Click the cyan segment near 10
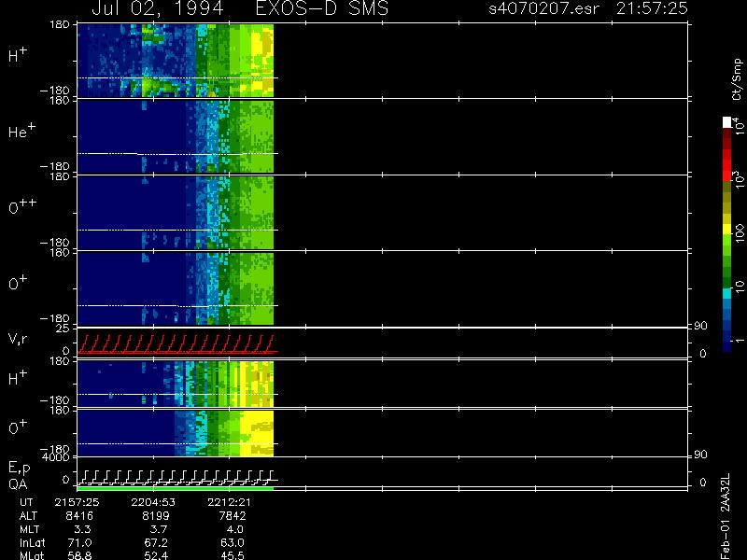This screenshot has width=747, height=560. pos(727,293)
